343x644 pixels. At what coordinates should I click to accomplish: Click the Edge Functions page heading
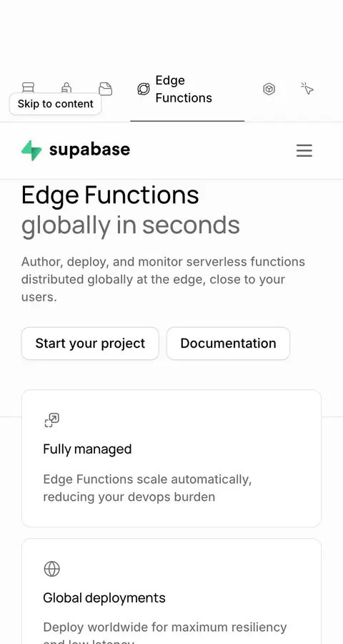coord(110,195)
